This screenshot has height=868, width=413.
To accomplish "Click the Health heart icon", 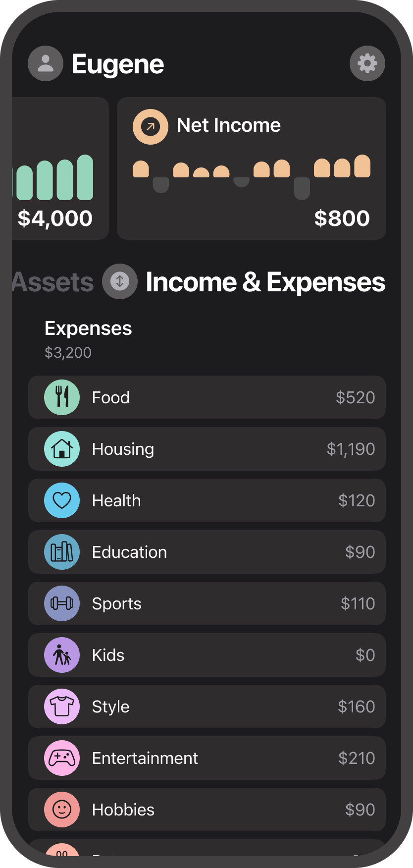I will point(62,500).
